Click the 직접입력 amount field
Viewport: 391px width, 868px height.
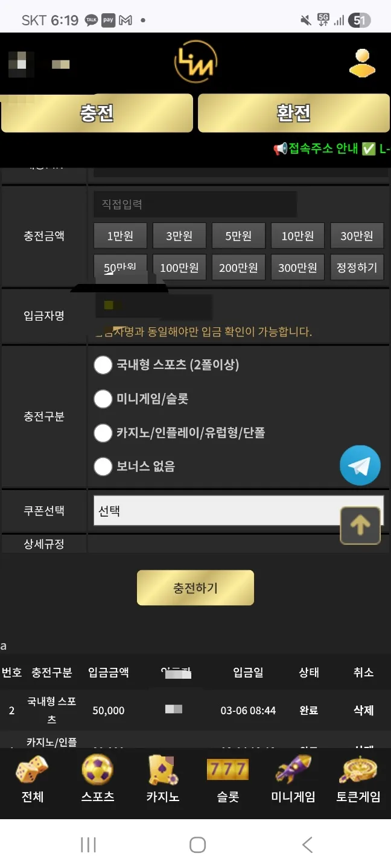point(195,204)
